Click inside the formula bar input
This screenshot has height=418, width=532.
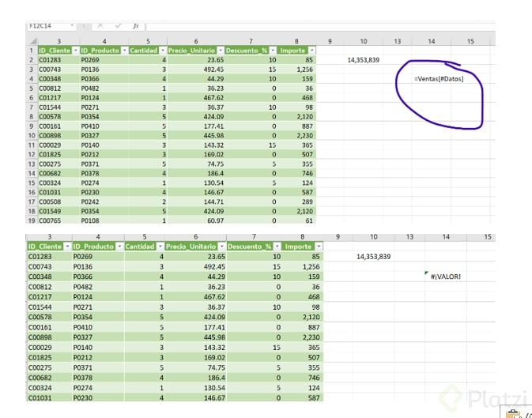tap(321, 26)
